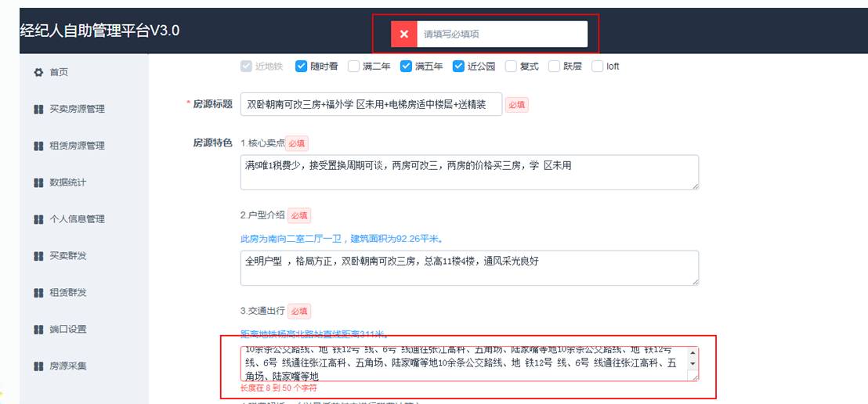The width and height of the screenshot is (868, 404).
Task: Click into the 房源标题 input field
Action: tap(371, 104)
